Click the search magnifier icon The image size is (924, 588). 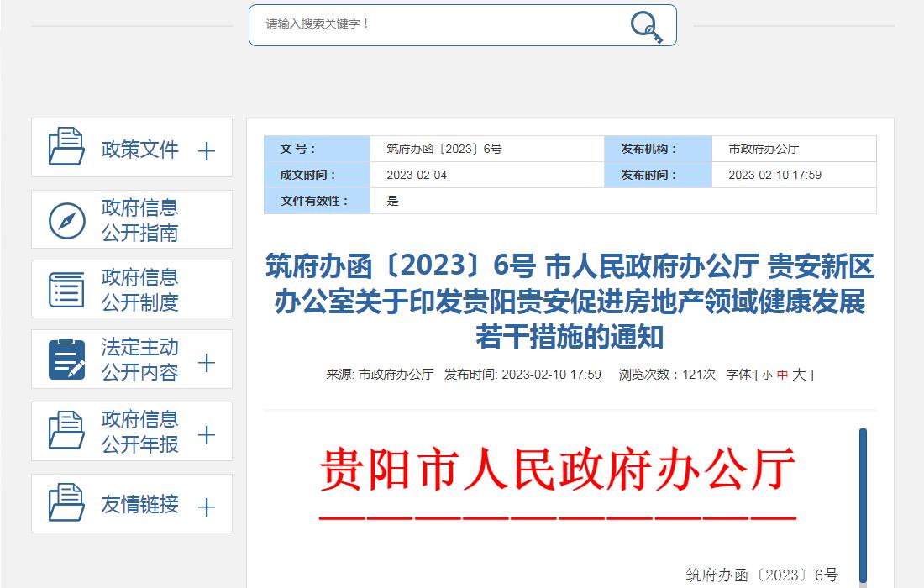[646, 26]
